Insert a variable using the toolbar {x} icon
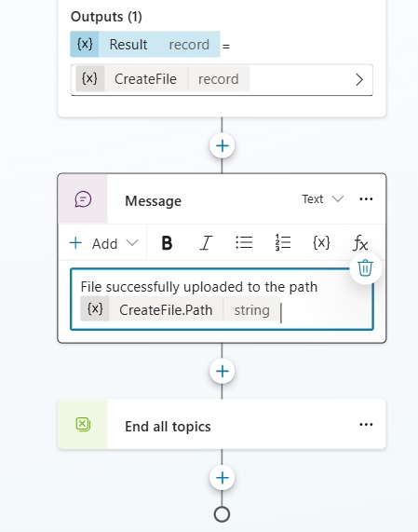 321,242
